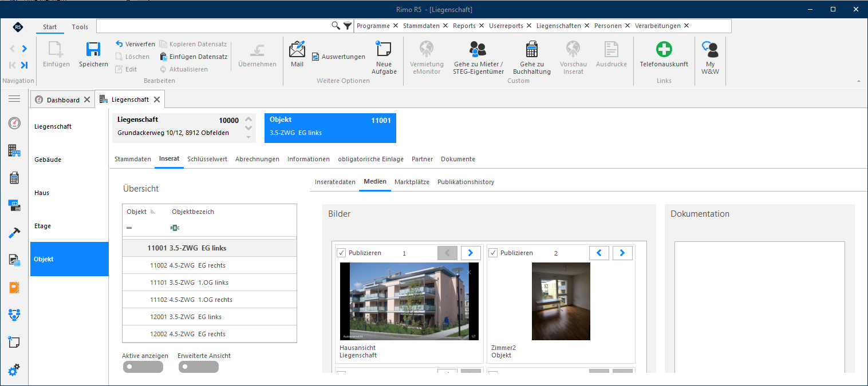Collapse the ribbon with small arrow
This screenshot has height=386, width=868.
858,82
